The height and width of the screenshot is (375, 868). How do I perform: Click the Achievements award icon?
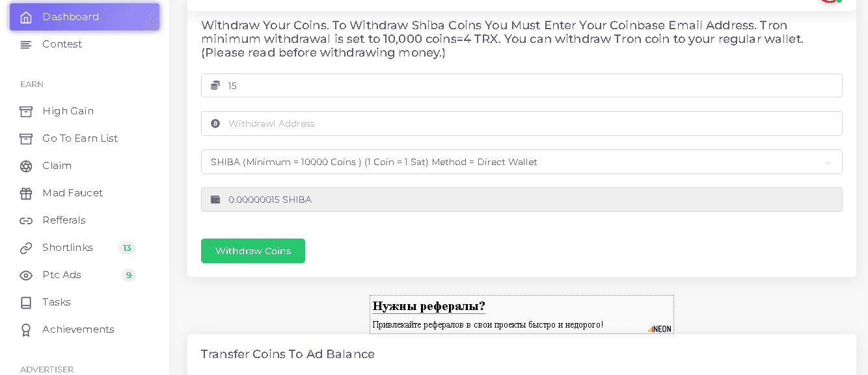click(26, 330)
